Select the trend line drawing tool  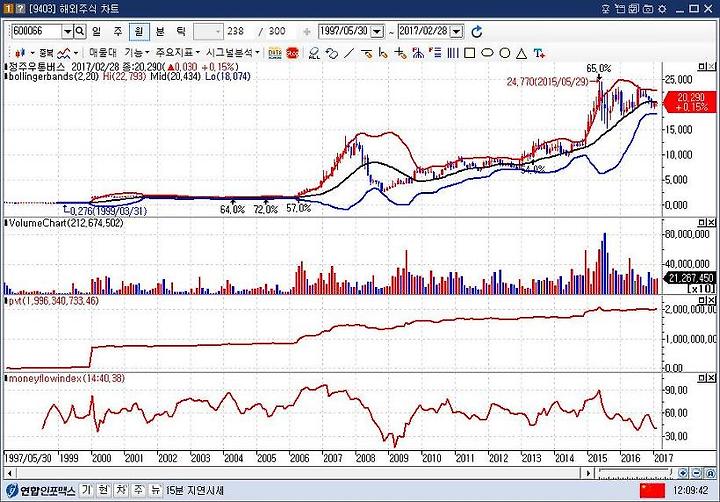pos(349,53)
